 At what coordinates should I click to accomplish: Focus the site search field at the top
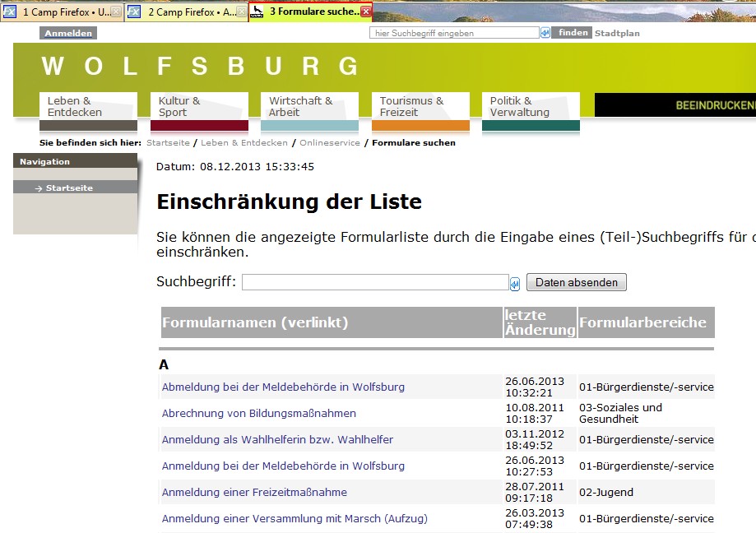click(454, 33)
